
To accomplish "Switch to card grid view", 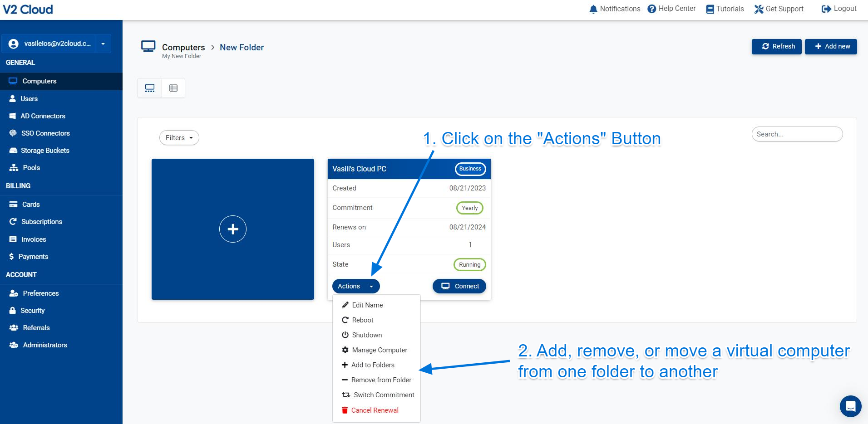I will (150, 88).
